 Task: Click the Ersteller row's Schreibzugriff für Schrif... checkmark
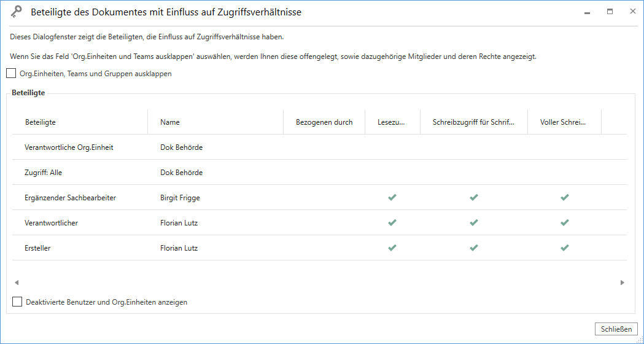tap(473, 248)
